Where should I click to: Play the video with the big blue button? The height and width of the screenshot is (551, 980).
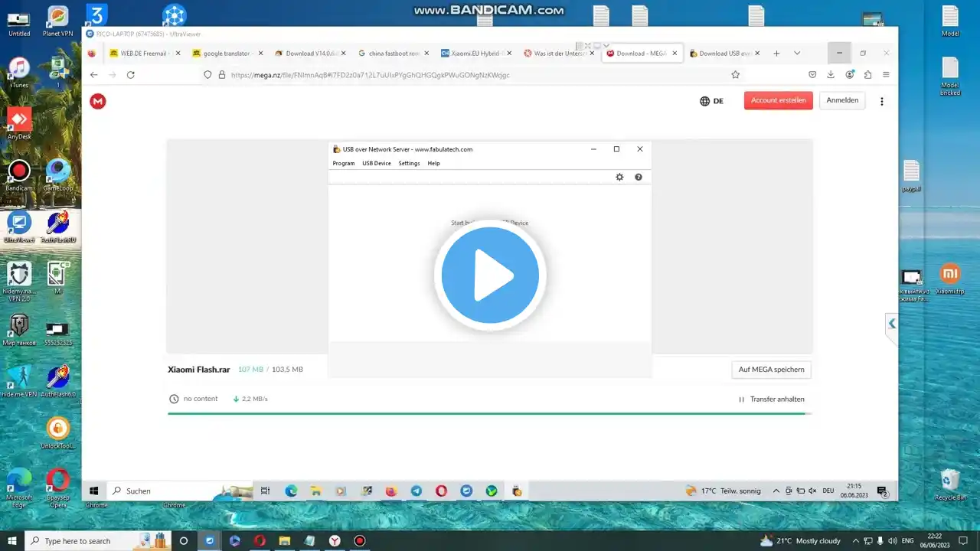490,275
